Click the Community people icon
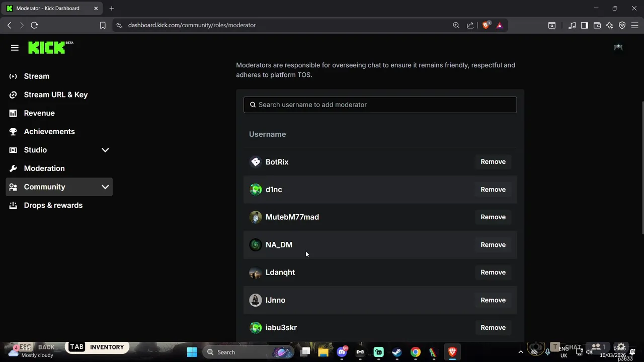Screen dimensions: 644x362 point(13,187)
